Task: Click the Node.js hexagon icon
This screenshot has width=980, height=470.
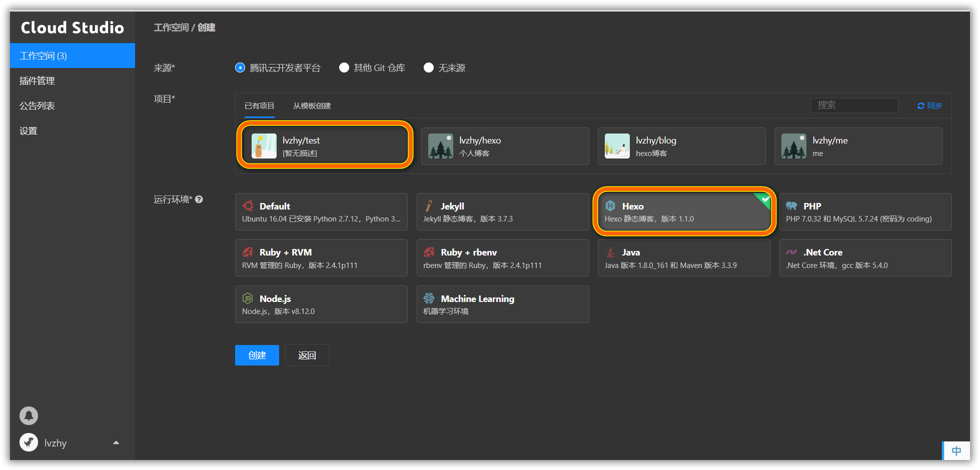Action: tap(248, 298)
